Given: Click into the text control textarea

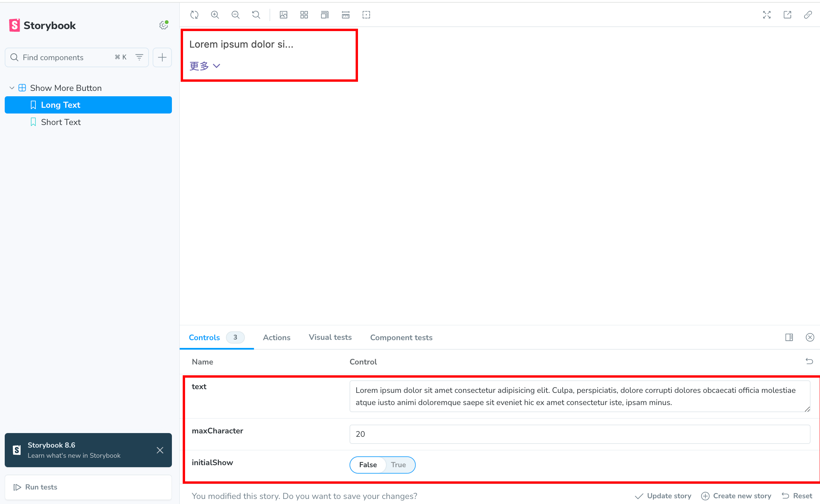Looking at the screenshot, I should click(x=580, y=396).
